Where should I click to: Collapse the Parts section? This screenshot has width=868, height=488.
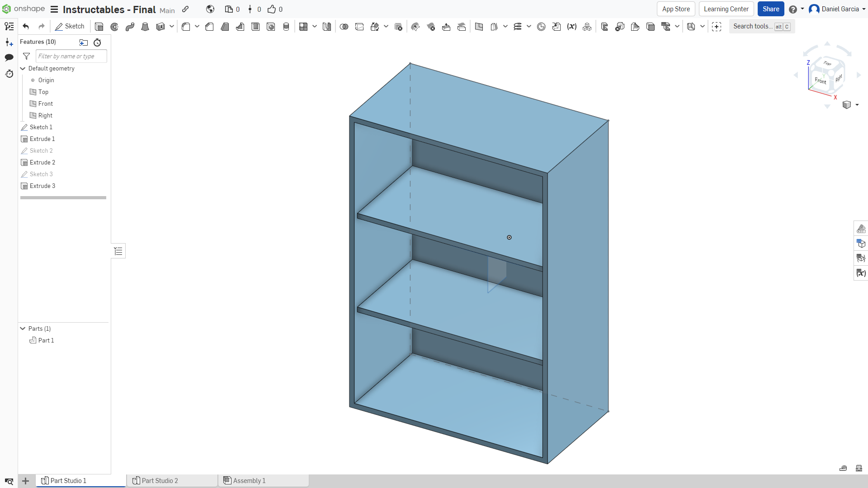[22, 328]
